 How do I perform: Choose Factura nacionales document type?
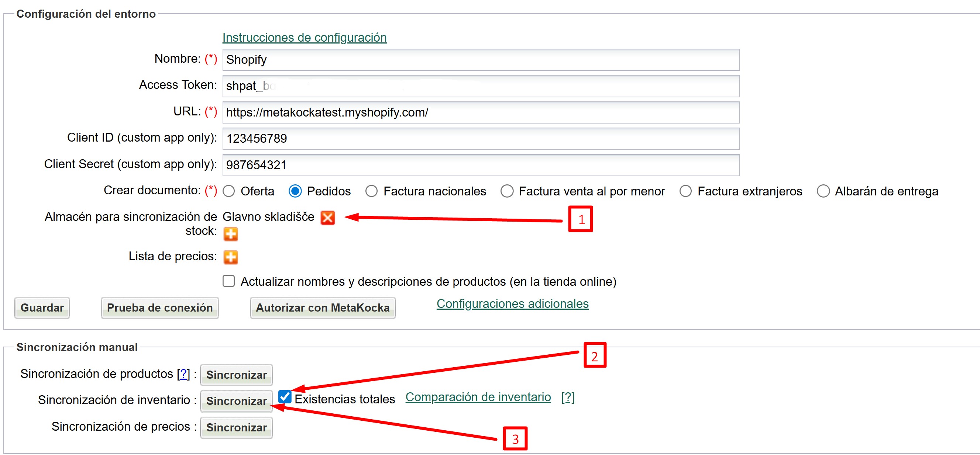[371, 191]
